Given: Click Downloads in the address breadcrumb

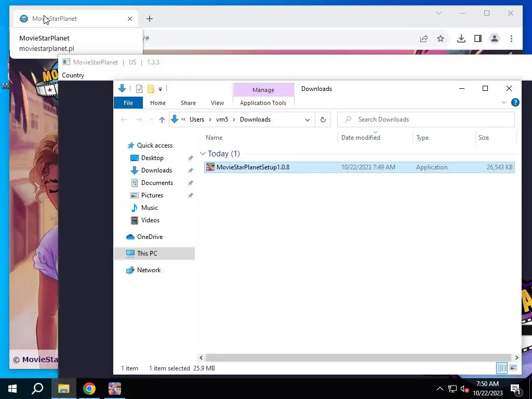Looking at the screenshot, I should coord(255,119).
